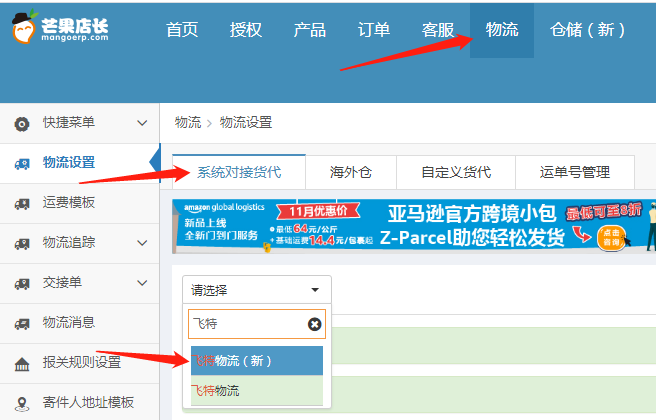Viewport: 656px width, 420px height.
Task: Click 快捷菜单 label in sidebar
Action: point(69,123)
